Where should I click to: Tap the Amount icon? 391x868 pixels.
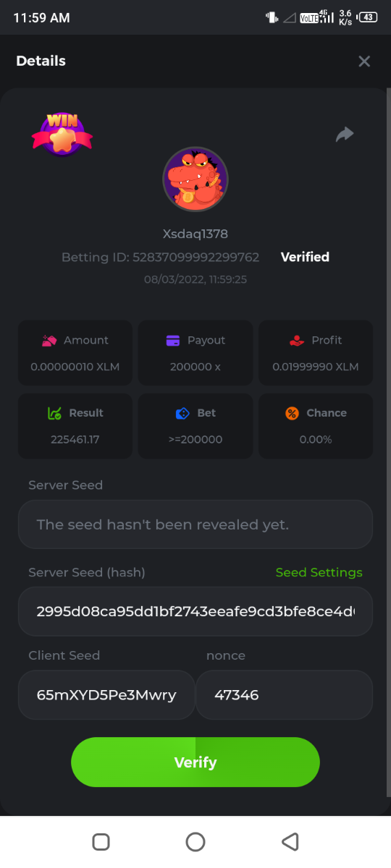(49, 340)
